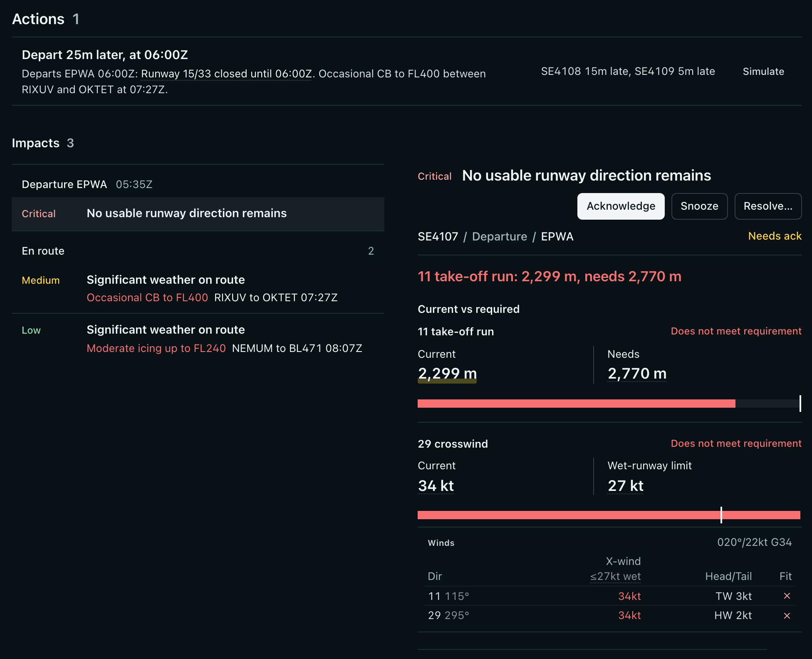Open the Resolve... options
This screenshot has height=659, width=812.
(768, 206)
